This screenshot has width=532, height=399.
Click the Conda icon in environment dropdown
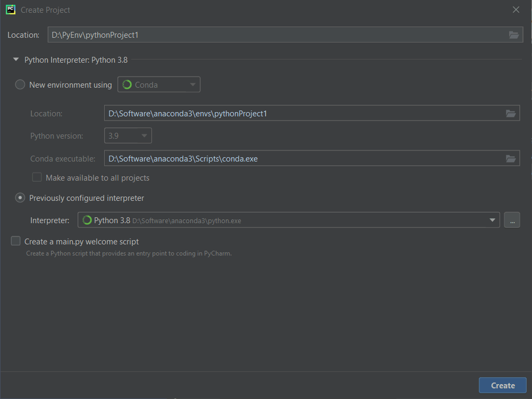127,84
